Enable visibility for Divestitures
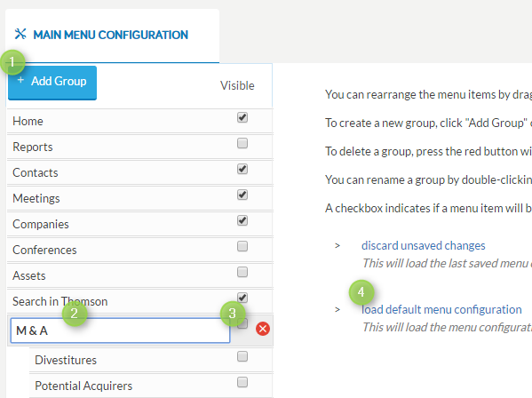Viewport: 532px width, 398px height. click(242, 356)
